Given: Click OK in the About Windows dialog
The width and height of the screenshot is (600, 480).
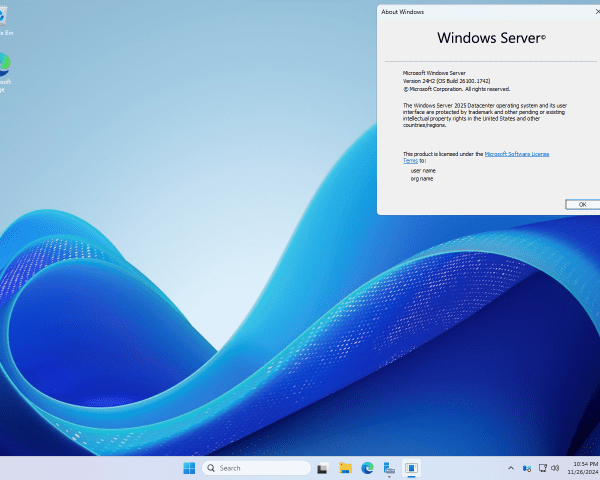Looking at the screenshot, I should pos(582,204).
